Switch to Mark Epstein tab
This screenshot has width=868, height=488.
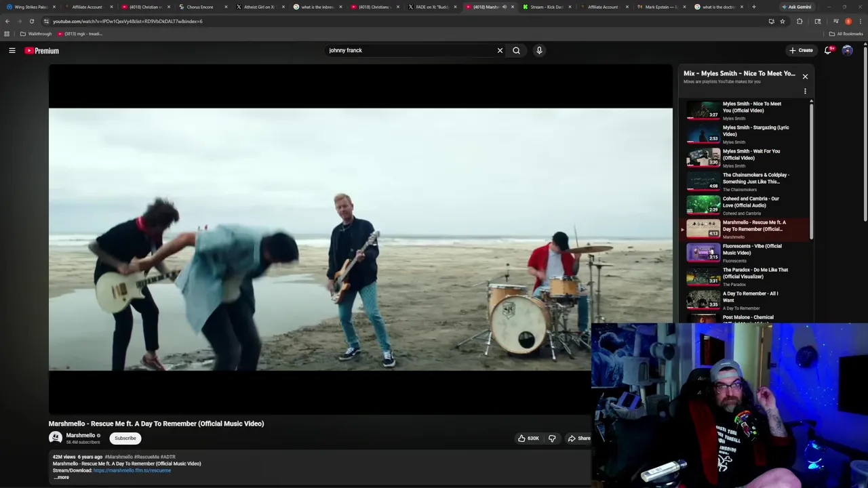point(661,7)
